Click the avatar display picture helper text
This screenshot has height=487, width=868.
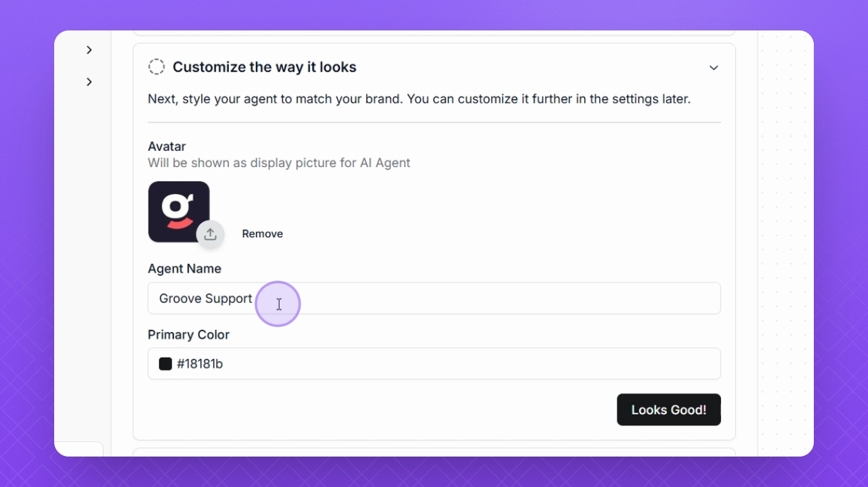point(278,163)
